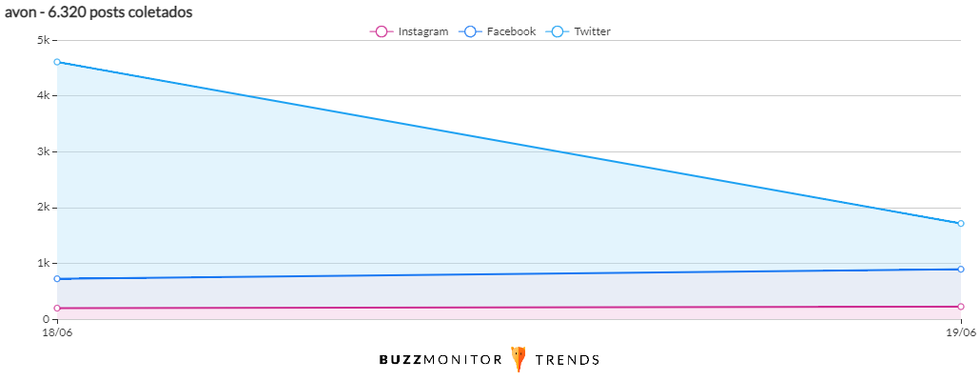Click the Facebook data point at 18/06
The width and height of the screenshot is (980, 381).
[x=57, y=279]
